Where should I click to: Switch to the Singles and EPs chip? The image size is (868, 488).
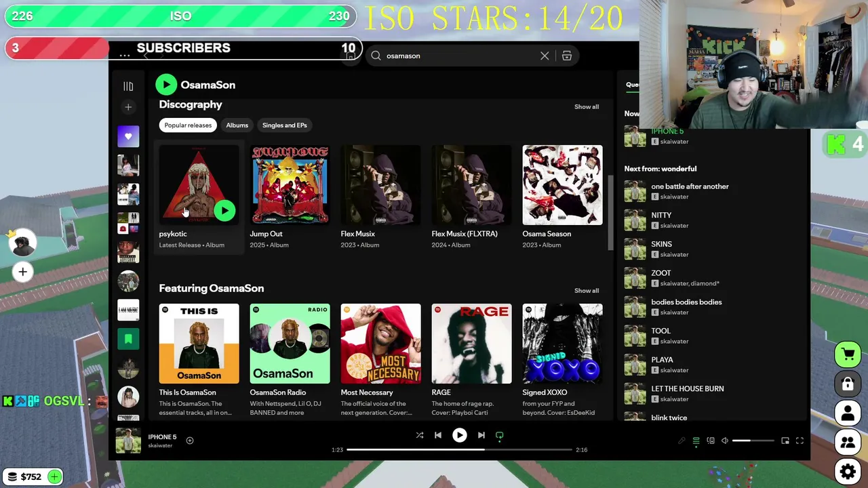click(285, 125)
